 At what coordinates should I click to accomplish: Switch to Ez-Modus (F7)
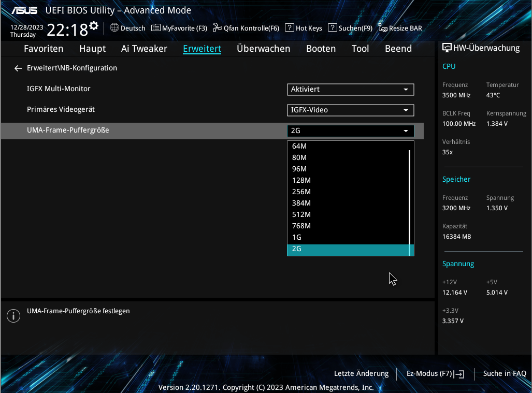435,374
